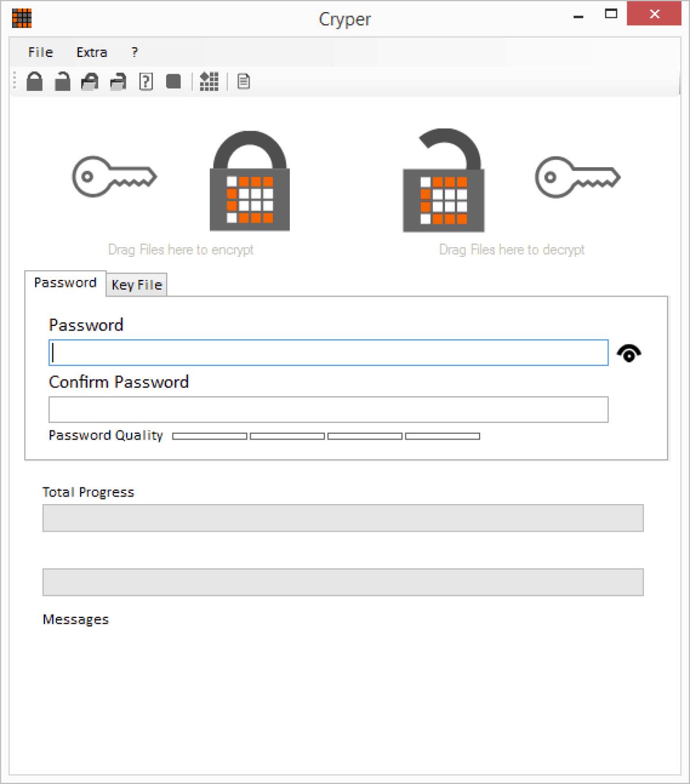Click the Cryper grid logo toolbar icon

click(209, 82)
